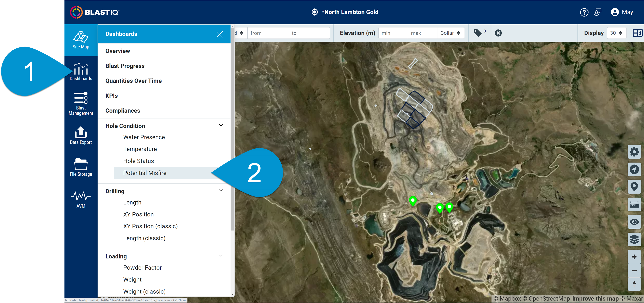Click the leftmost green map marker
This screenshot has height=303, width=644.
point(413,201)
